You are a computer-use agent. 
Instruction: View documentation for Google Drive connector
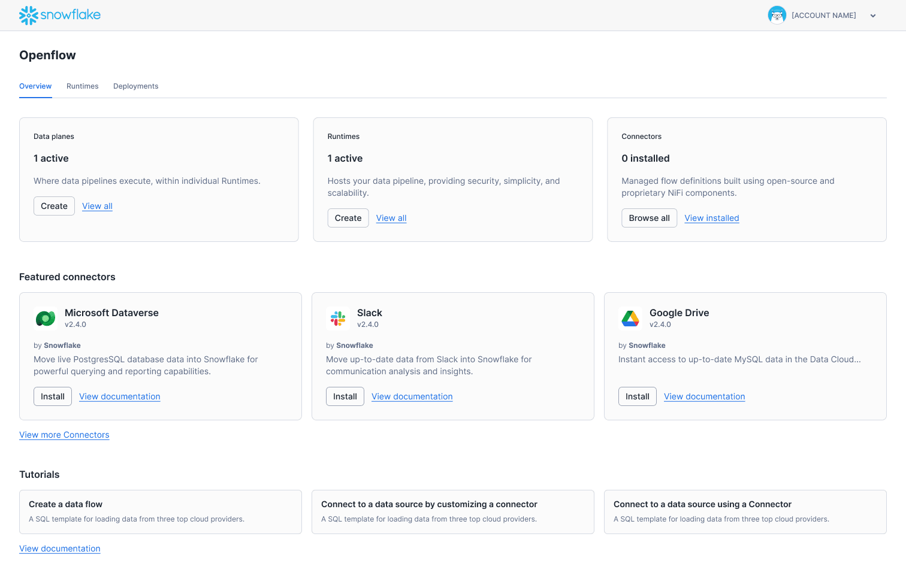[x=705, y=396]
